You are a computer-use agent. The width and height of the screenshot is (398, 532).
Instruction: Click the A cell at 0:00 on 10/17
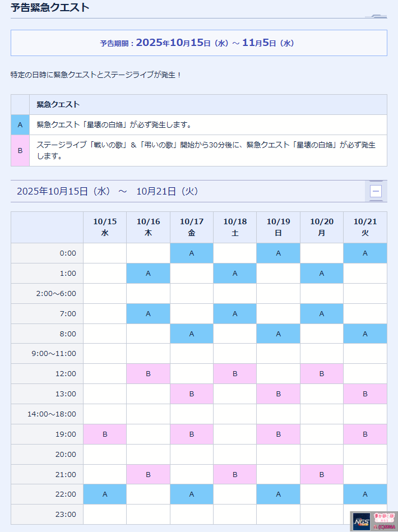tap(192, 253)
